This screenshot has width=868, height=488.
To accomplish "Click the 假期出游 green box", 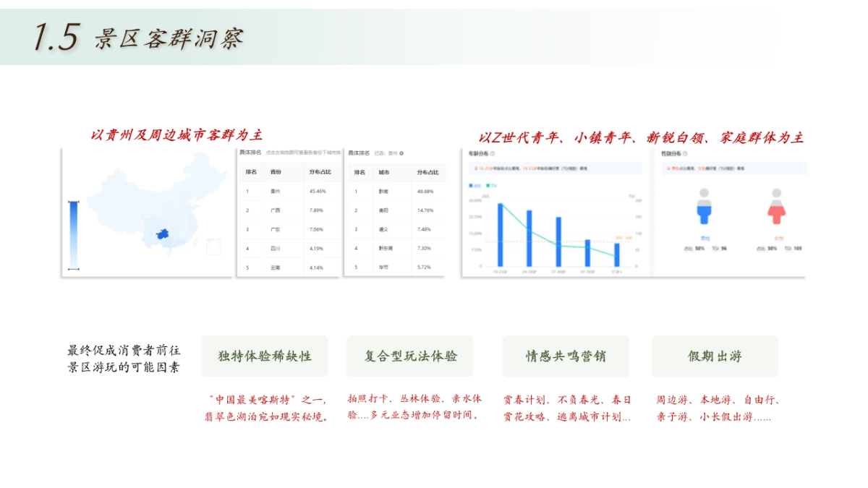I will click(x=715, y=356).
